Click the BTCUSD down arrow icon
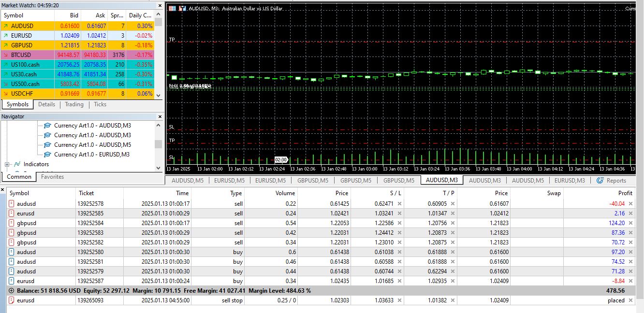The image size is (644, 313). (5, 55)
